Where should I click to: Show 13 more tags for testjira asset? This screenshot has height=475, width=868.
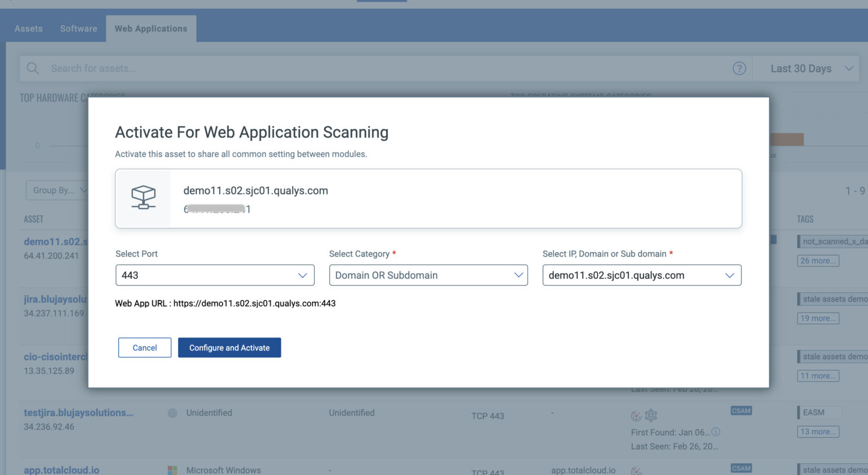coord(818,431)
